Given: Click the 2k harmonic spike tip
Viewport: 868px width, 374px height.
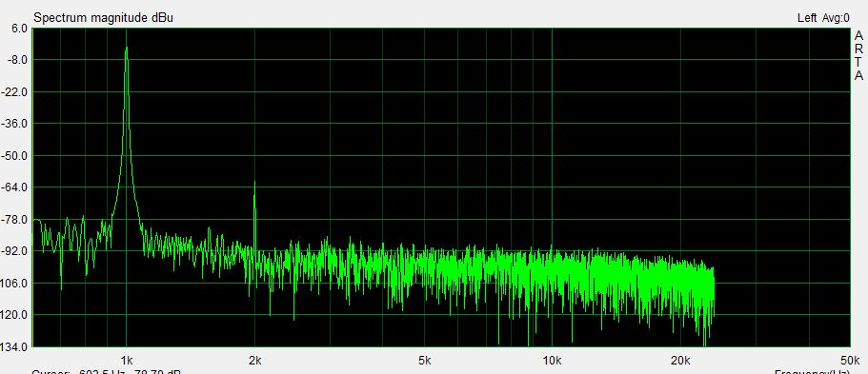Looking at the screenshot, I should tap(254, 182).
